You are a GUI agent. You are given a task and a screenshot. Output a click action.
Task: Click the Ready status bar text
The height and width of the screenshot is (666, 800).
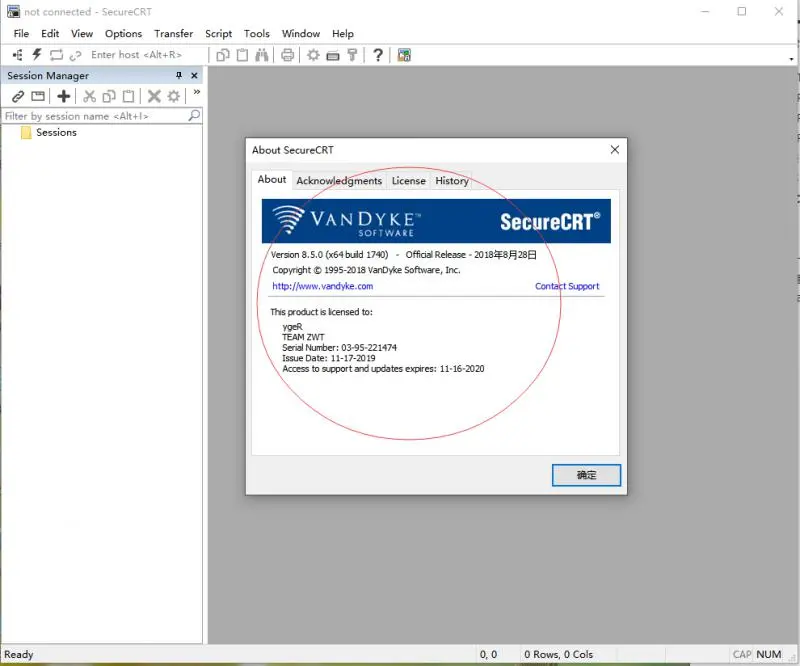tap(19, 654)
